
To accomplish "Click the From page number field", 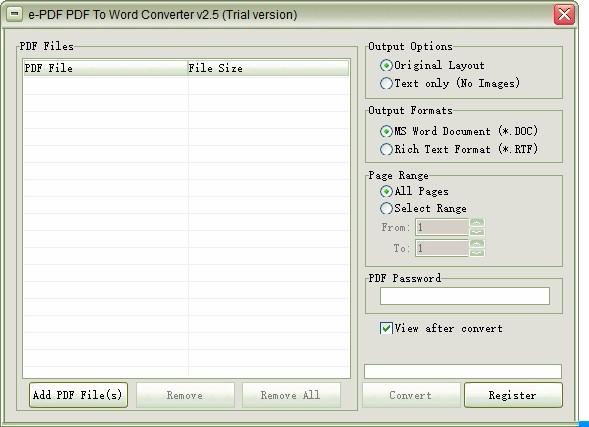I will tap(442, 227).
